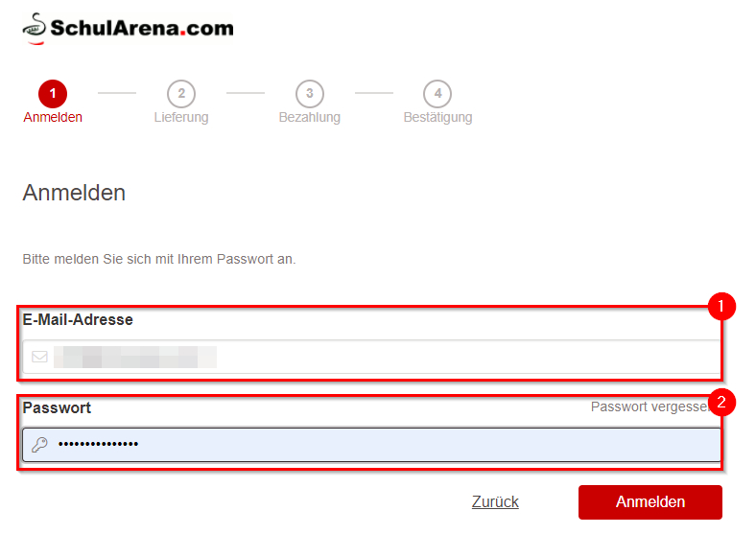Click the Anmelden page heading
Image resolution: width=756 pixels, height=534 pixels.
(74, 193)
